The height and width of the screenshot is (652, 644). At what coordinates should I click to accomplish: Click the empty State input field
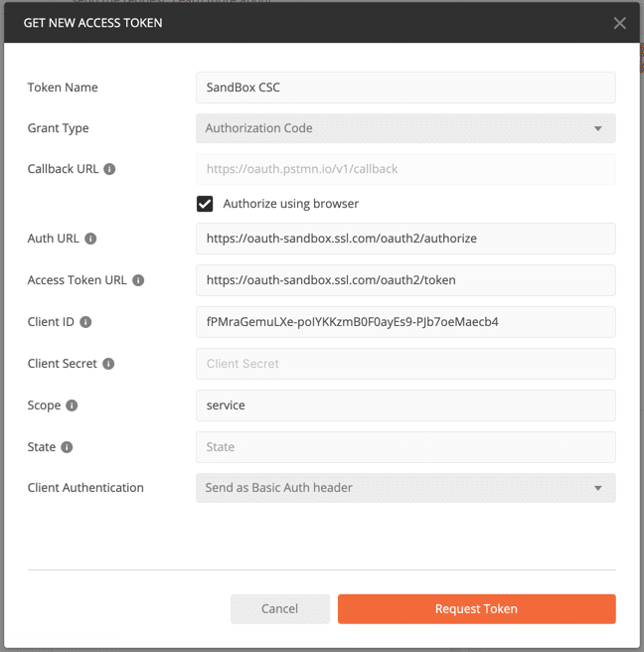coord(405,447)
